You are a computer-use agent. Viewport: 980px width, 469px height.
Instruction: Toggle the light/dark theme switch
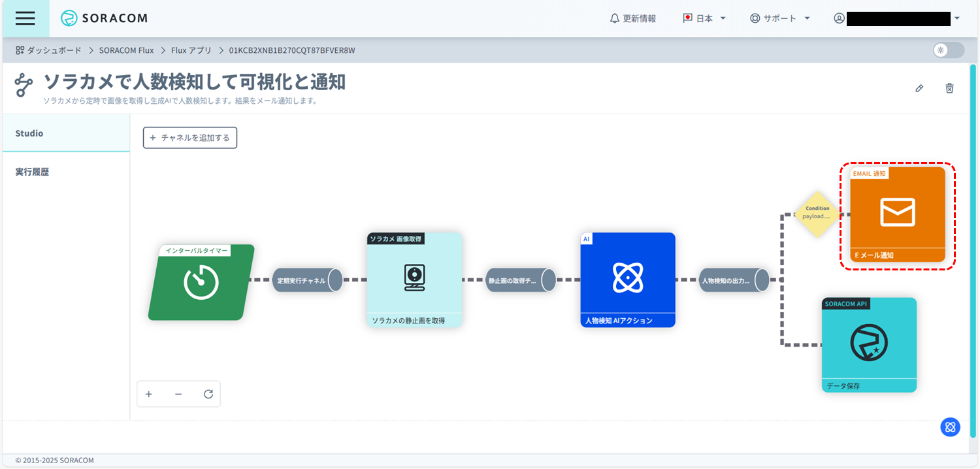tap(949, 50)
